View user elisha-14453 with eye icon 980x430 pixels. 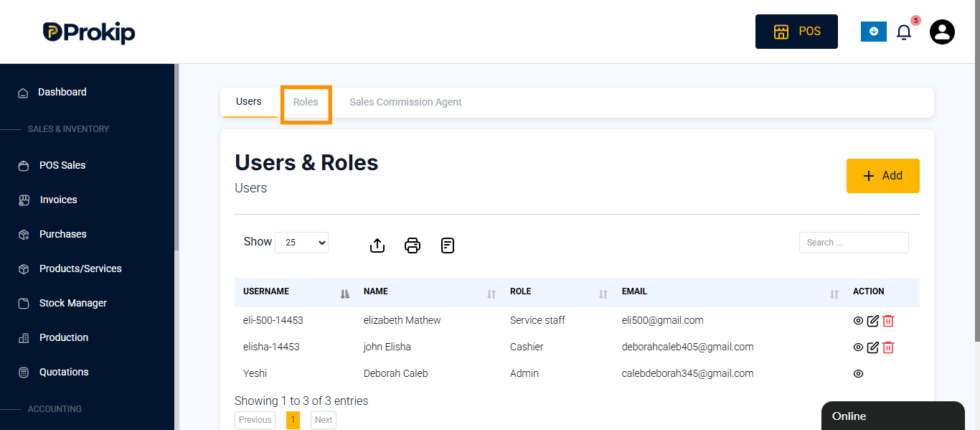coord(858,347)
